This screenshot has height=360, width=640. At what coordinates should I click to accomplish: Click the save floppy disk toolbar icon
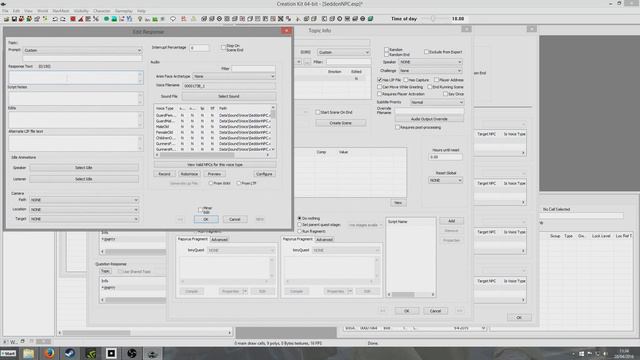[14, 19]
